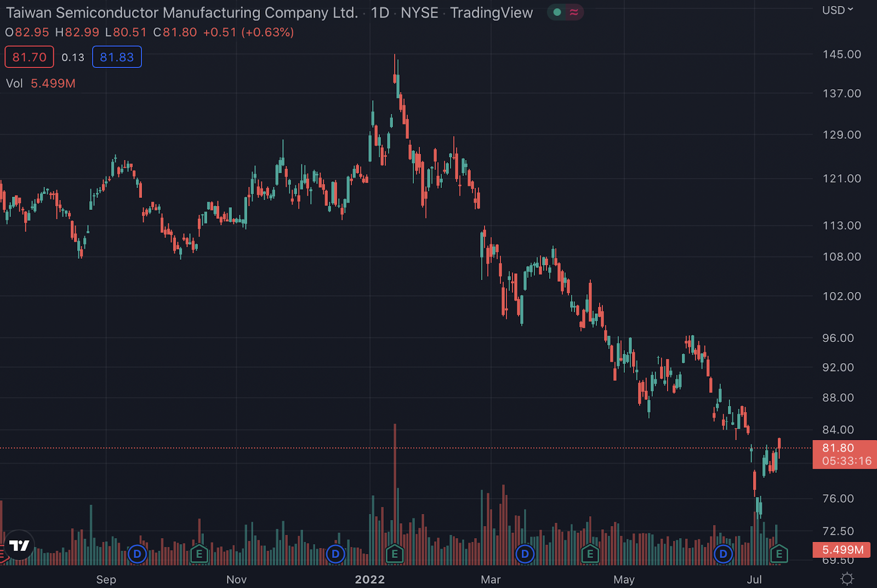Click the 108.00 price axis label

841,256
